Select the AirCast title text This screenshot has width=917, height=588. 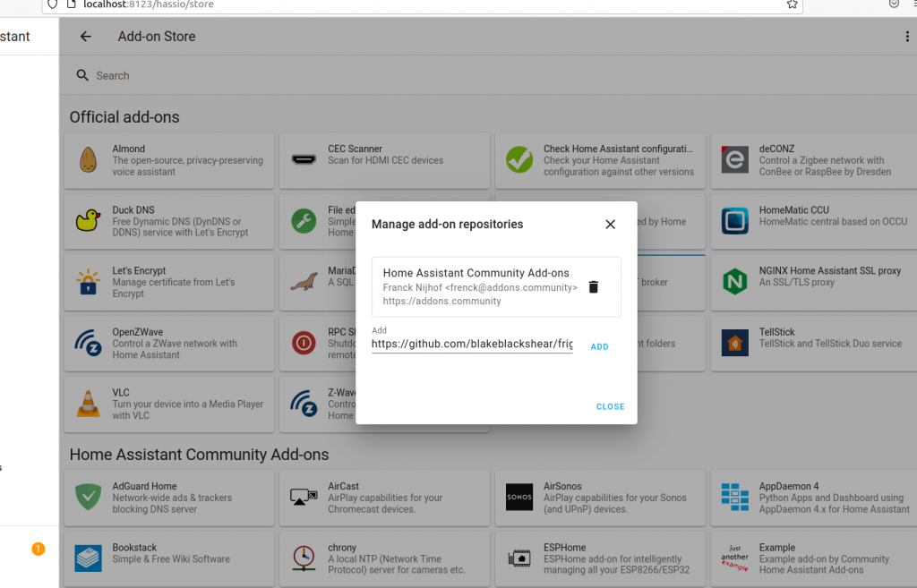pos(343,486)
